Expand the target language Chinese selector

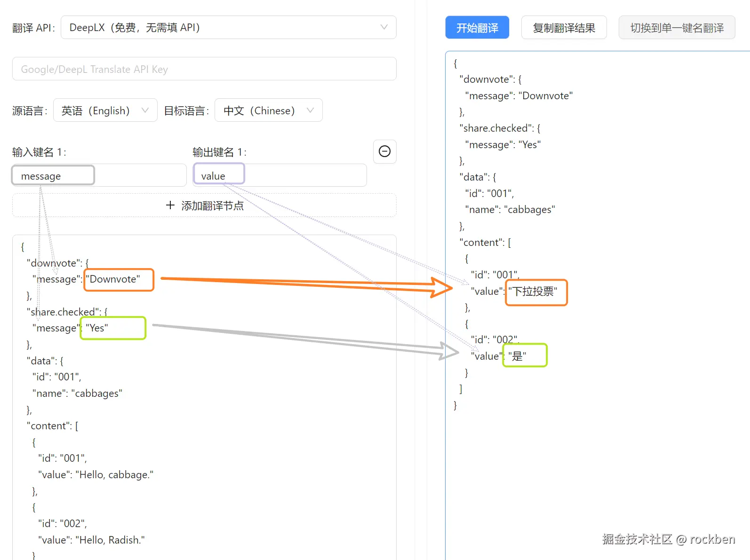(x=269, y=110)
